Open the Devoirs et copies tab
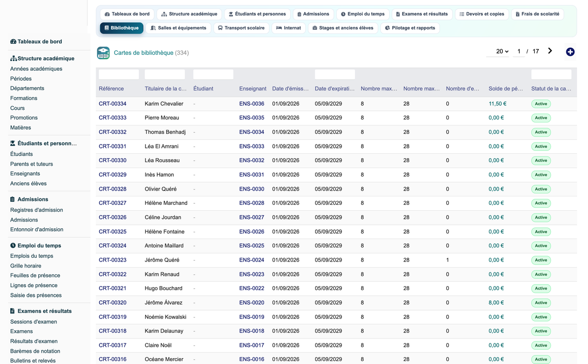Viewport: 588px width, 364px height. [x=482, y=14]
